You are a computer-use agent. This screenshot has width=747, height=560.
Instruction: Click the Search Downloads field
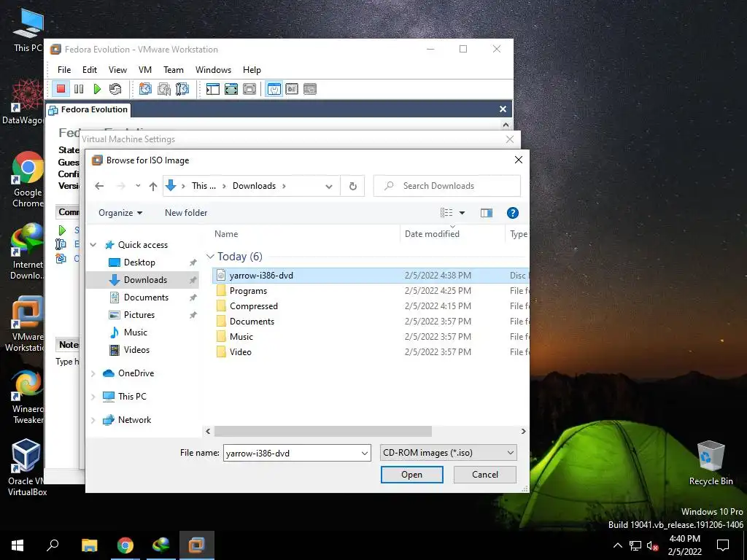point(447,186)
